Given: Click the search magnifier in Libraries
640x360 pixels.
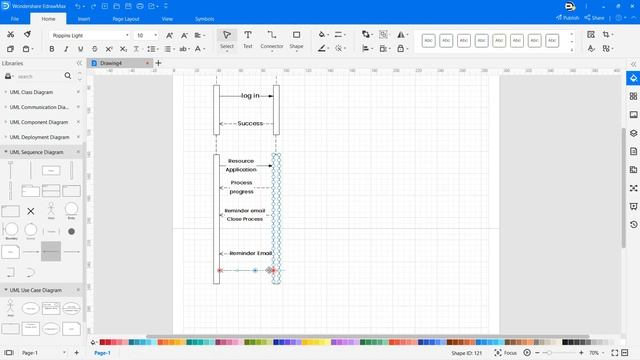Looking at the screenshot, I should point(68,76).
